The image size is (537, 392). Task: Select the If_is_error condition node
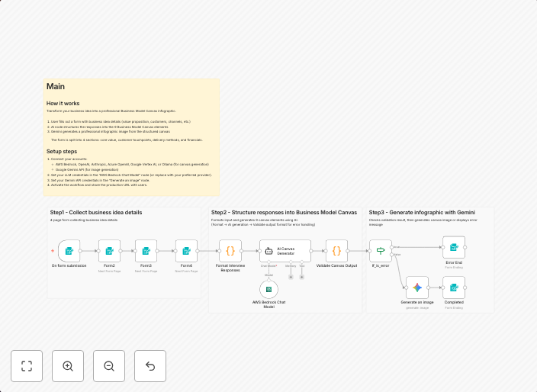tap(381, 251)
